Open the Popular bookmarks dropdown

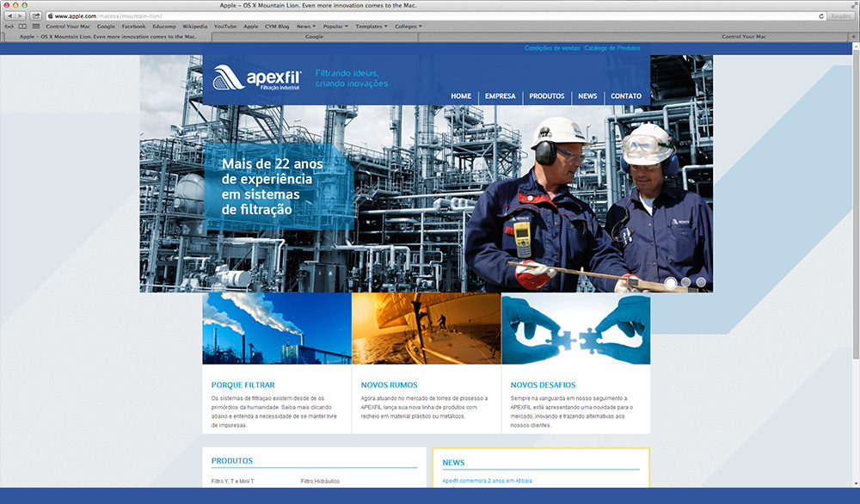pyautogui.click(x=335, y=27)
